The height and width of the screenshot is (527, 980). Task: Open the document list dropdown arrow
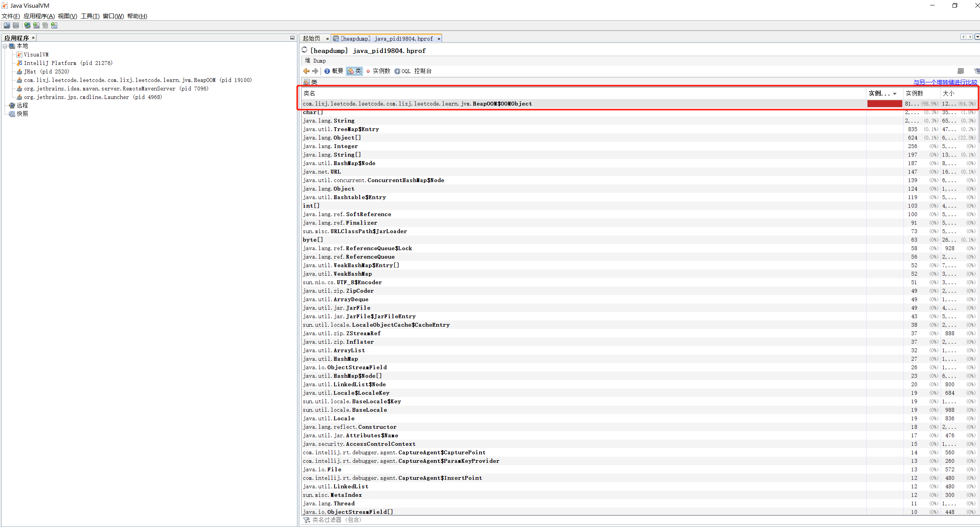pyautogui.click(x=977, y=37)
